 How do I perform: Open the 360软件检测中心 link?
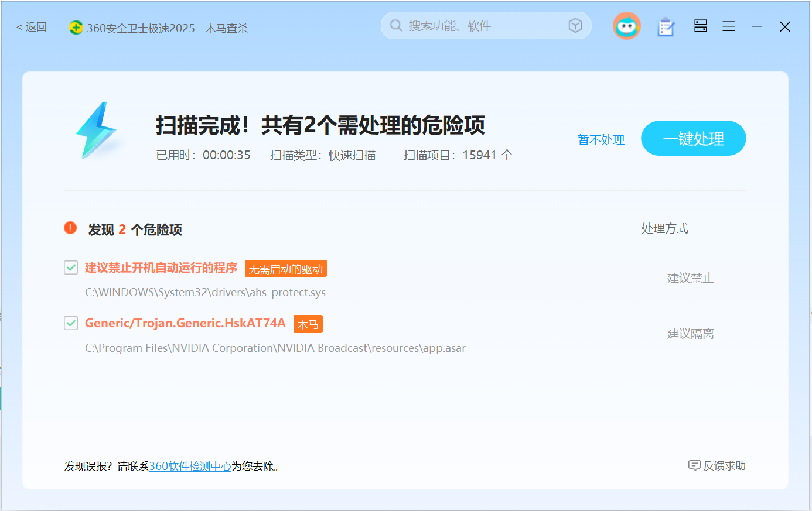click(x=190, y=467)
